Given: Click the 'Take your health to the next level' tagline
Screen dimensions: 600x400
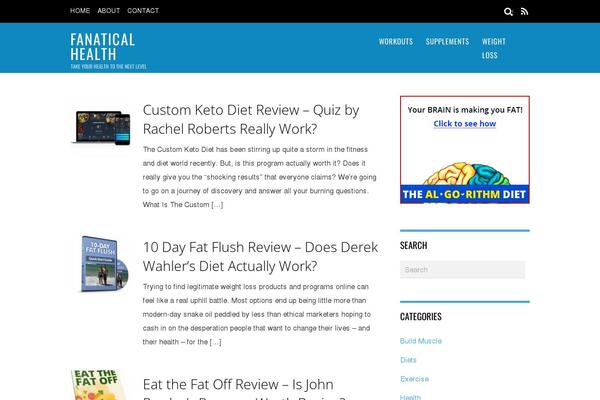Looking at the screenshot, I should pyautogui.click(x=108, y=67).
